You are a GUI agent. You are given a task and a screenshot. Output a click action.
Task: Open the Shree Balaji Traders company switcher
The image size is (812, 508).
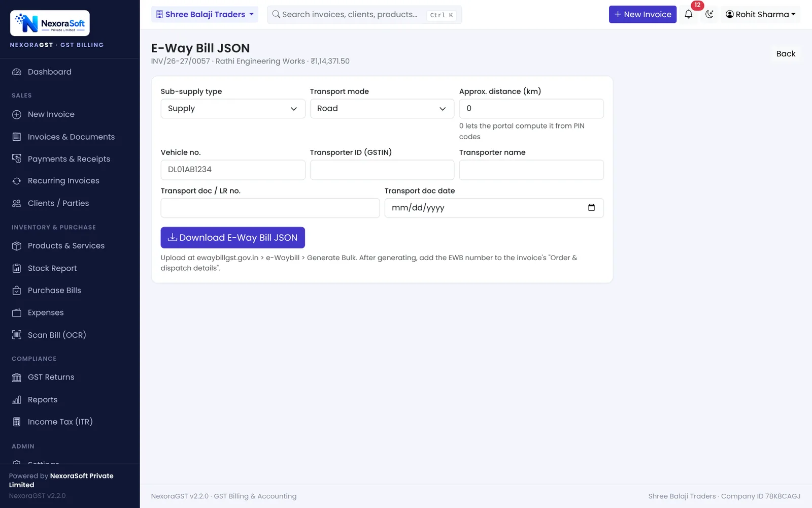pyautogui.click(x=205, y=14)
